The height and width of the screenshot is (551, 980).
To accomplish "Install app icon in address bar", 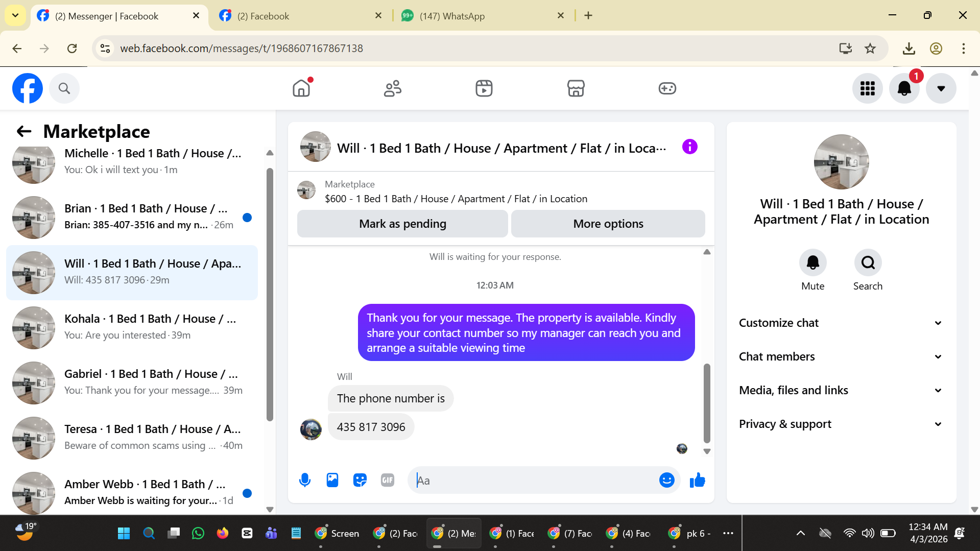I will coord(845,49).
